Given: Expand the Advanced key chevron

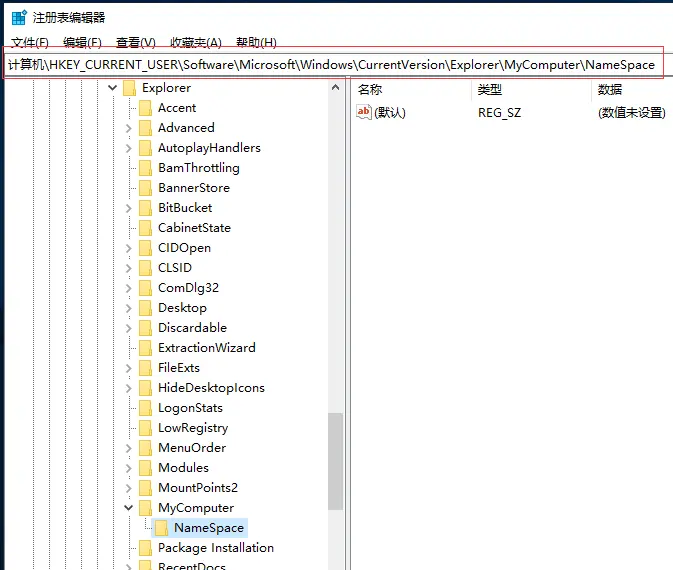Looking at the screenshot, I should click(x=129, y=128).
